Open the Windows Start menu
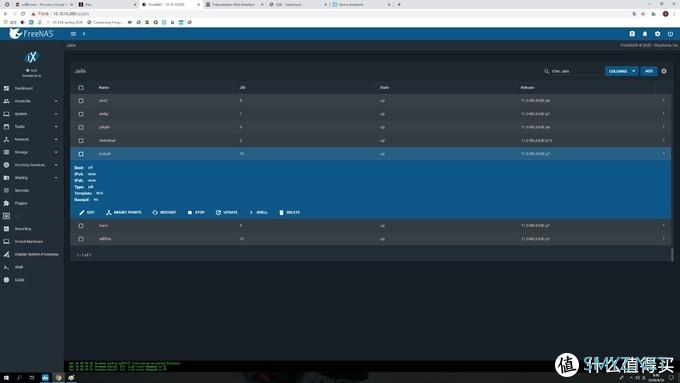 coord(6,378)
